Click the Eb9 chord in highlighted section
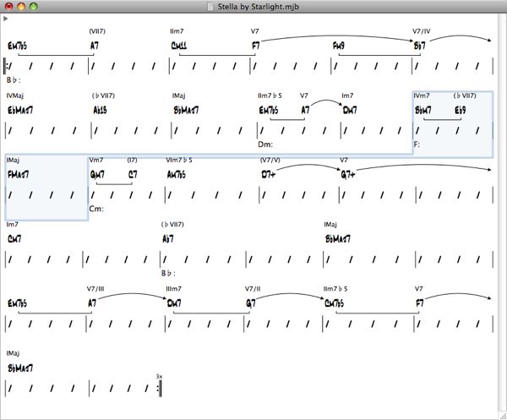The height and width of the screenshot is (420, 507). (461, 110)
